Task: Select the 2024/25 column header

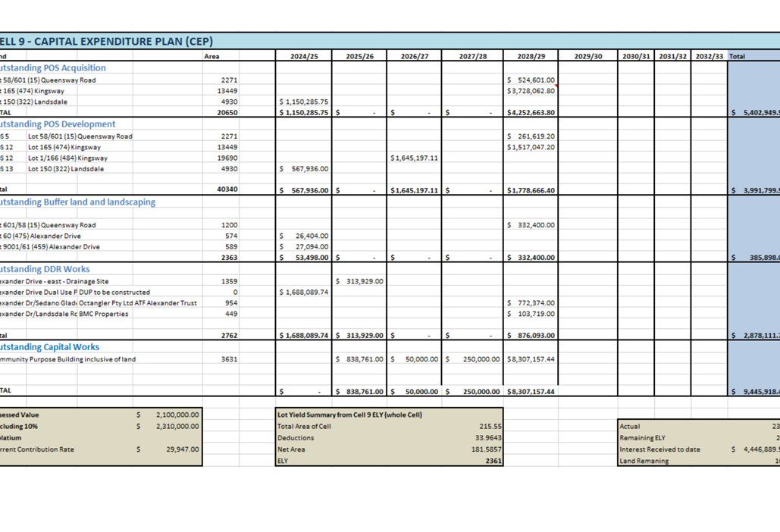Action: click(304, 56)
